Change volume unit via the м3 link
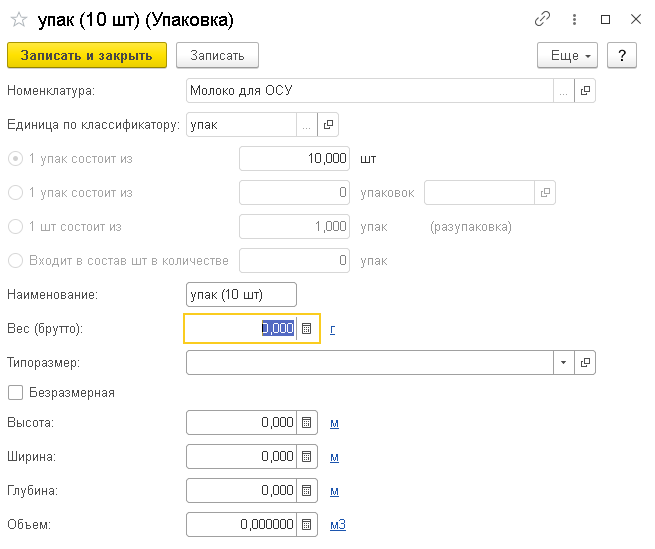The height and width of the screenshot is (549, 655). point(338,525)
